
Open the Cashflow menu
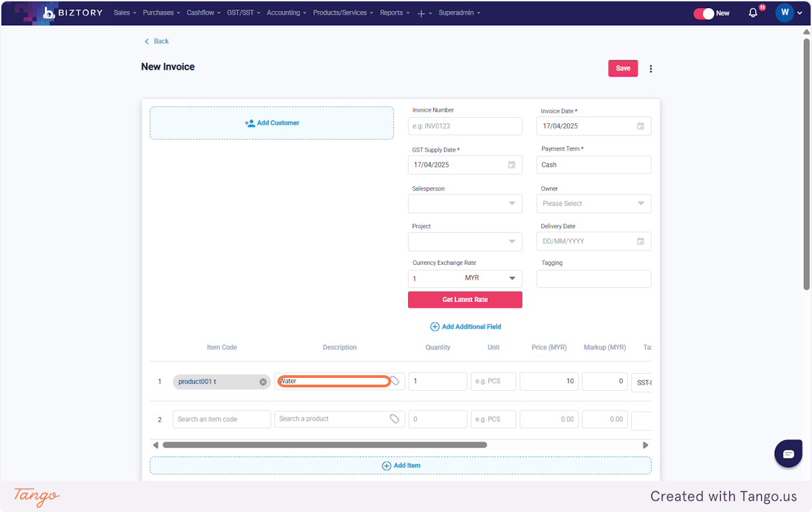(x=204, y=13)
